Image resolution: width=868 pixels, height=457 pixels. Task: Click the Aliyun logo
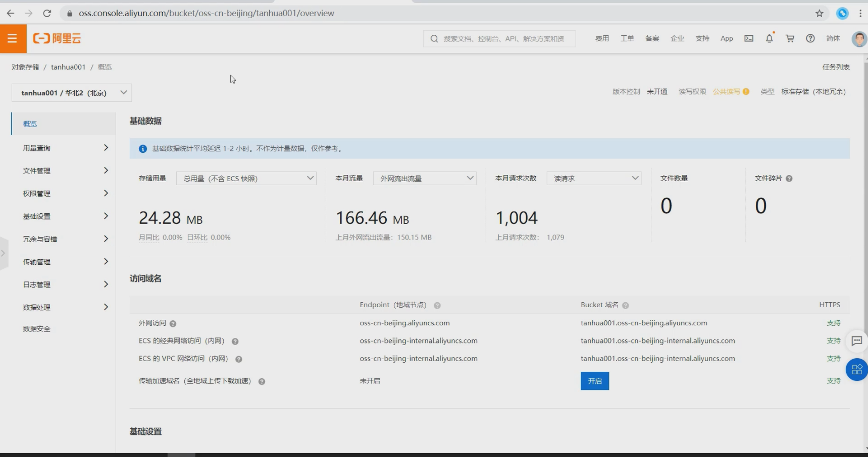coord(57,38)
